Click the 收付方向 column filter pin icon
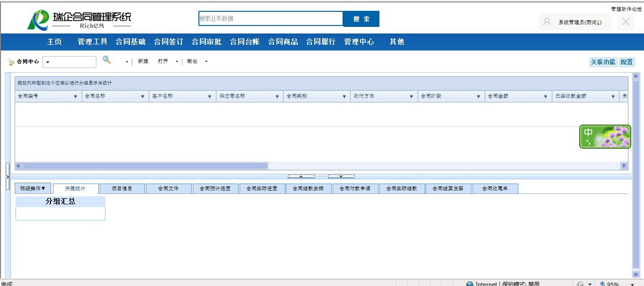Image resolution: width=644 pixels, height=286 pixels. [412, 96]
